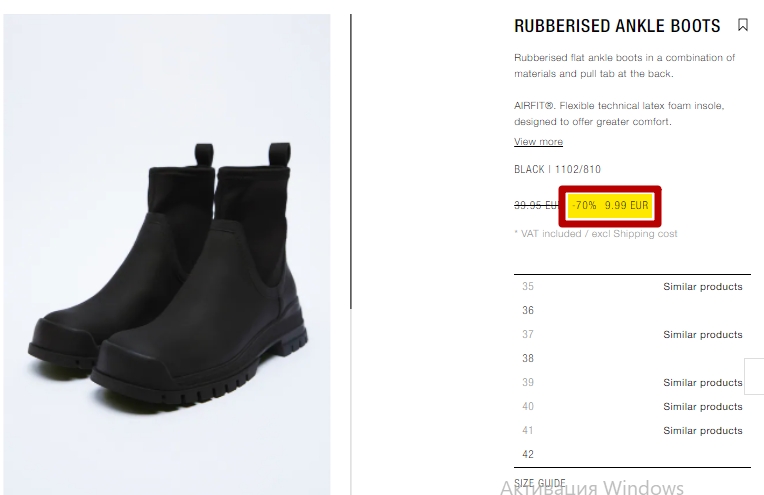
Task: Open Similar products for size 40
Action: tap(703, 406)
